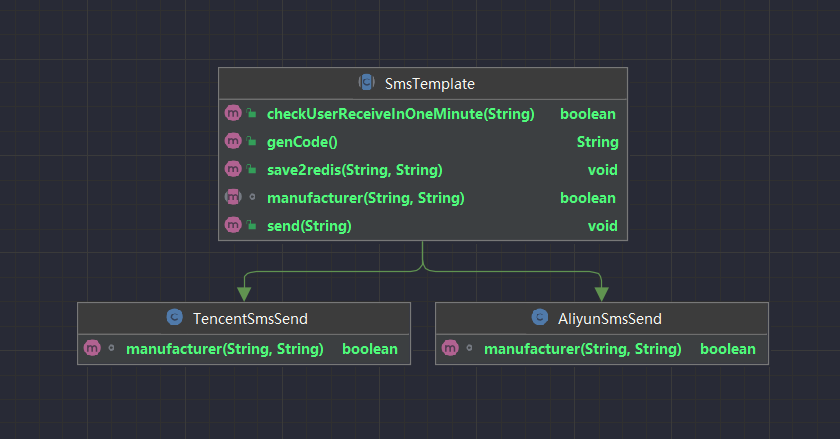This screenshot has width=840, height=439.
Task: Select the send(String) method
Action: click(309, 226)
